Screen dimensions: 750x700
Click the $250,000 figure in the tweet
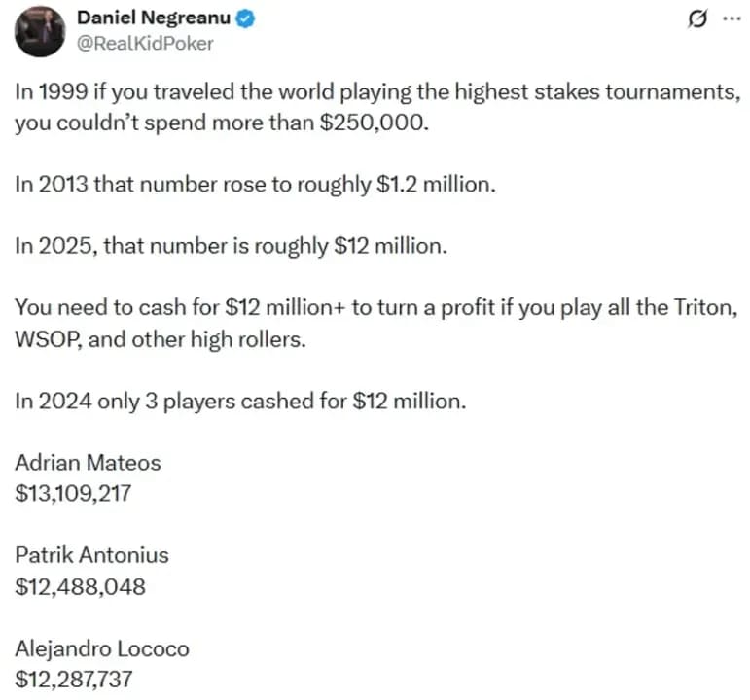(x=375, y=122)
